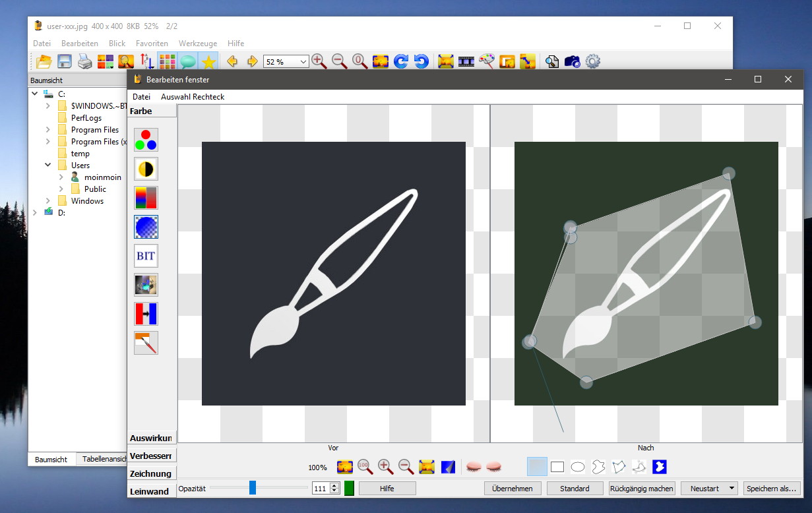Open Auswahl Rechteck menu in edit window
This screenshot has width=812, height=513.
coord(193,97)
